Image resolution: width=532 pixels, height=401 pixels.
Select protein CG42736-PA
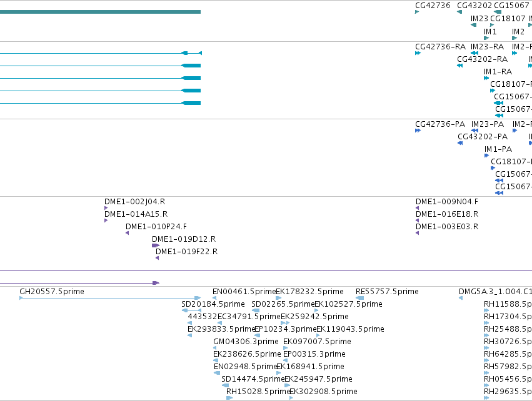440,124
